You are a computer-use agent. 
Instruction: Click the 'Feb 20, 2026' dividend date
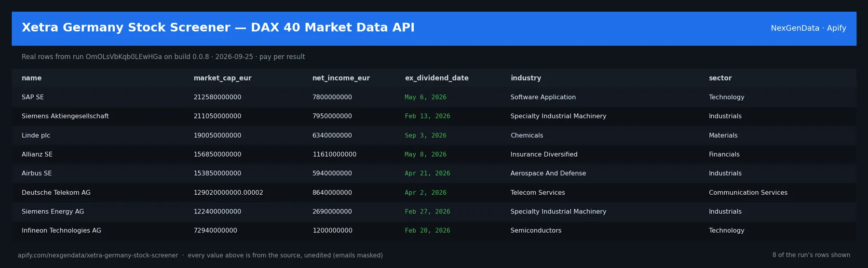(x=427, y=230)
